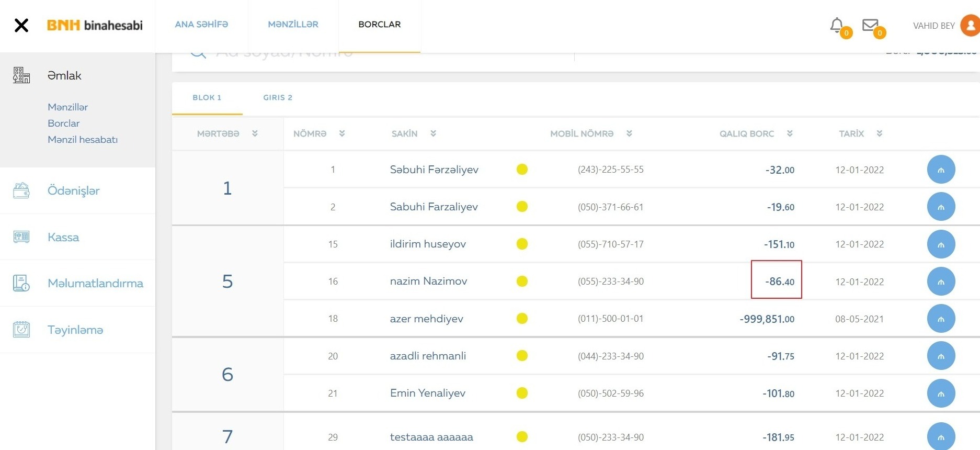This screenshot has width=980, height=450.
Task: Switch to the GIRIS 2 tab
Action: point(278,97)
